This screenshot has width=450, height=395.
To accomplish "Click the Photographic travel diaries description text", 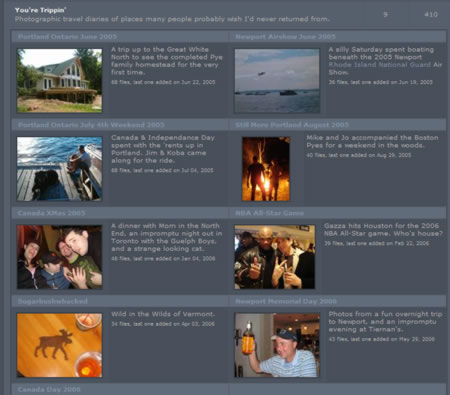I will click(172, 19).
